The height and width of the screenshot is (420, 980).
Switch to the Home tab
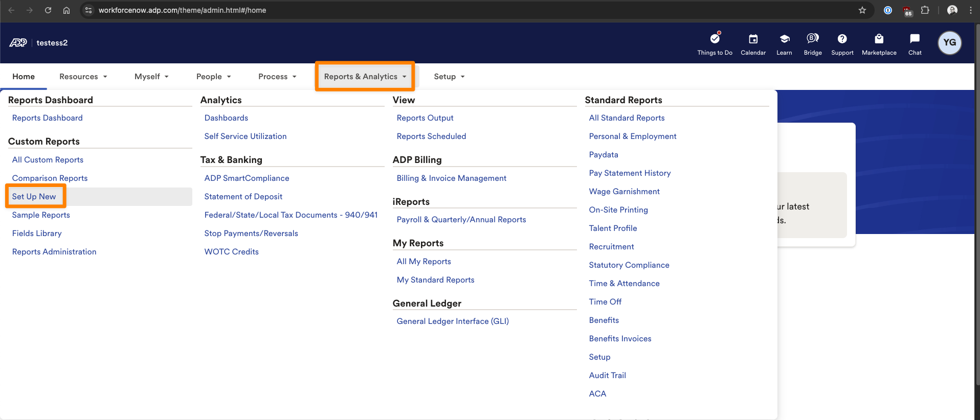coord(24,77)
